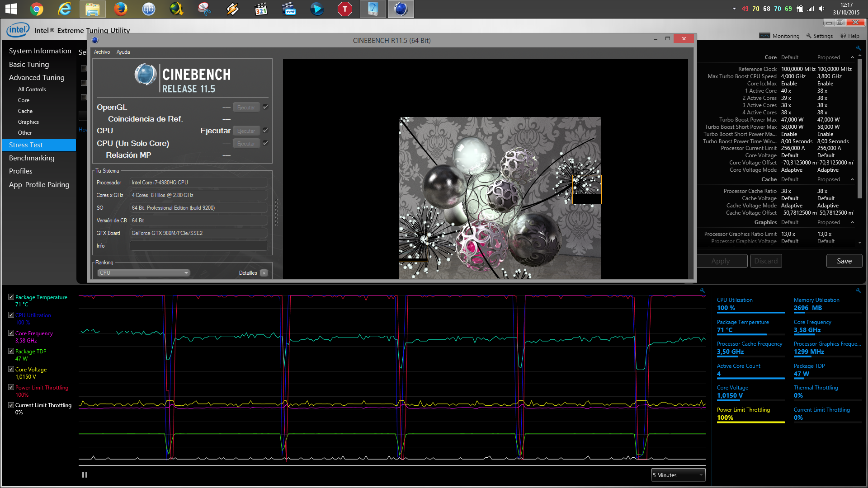The image size is (868, 488).
Task: Open Monitoring view in XTU header
Action: click(x=779, y=36)
